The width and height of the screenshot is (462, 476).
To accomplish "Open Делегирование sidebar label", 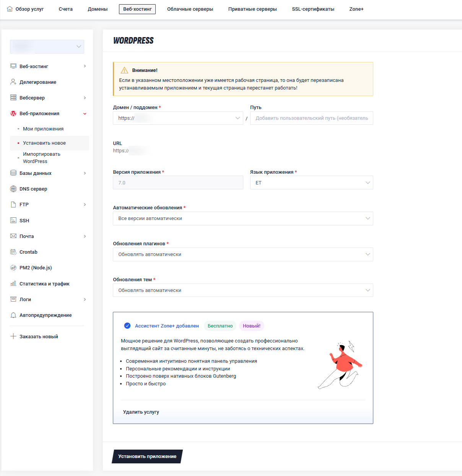I will pyautogui.click(x=38, y=82).
